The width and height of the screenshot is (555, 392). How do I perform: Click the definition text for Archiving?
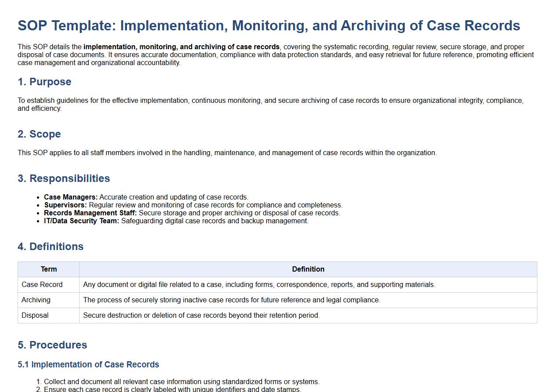tap(232, 300)
